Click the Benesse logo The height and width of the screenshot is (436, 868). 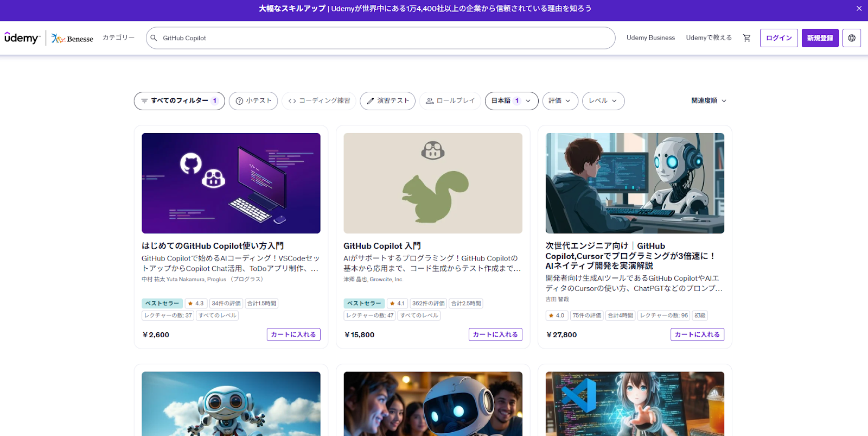72,39
